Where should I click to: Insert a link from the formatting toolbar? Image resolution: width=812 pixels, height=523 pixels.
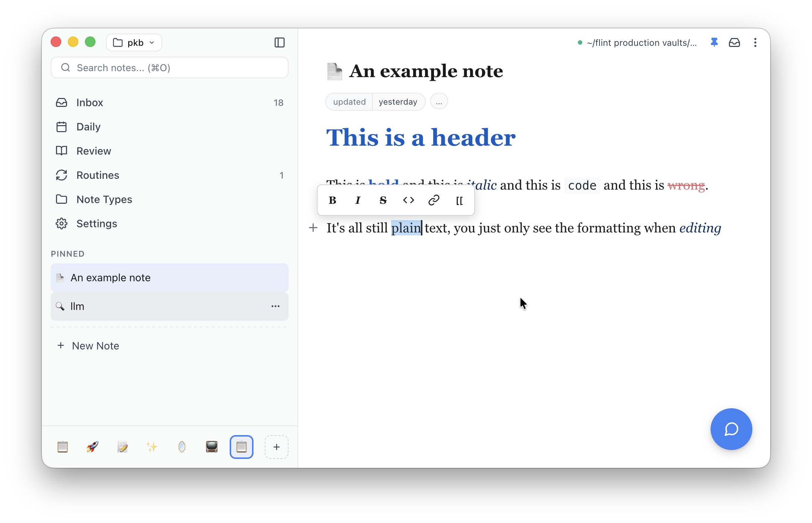[x=434, y=200]
